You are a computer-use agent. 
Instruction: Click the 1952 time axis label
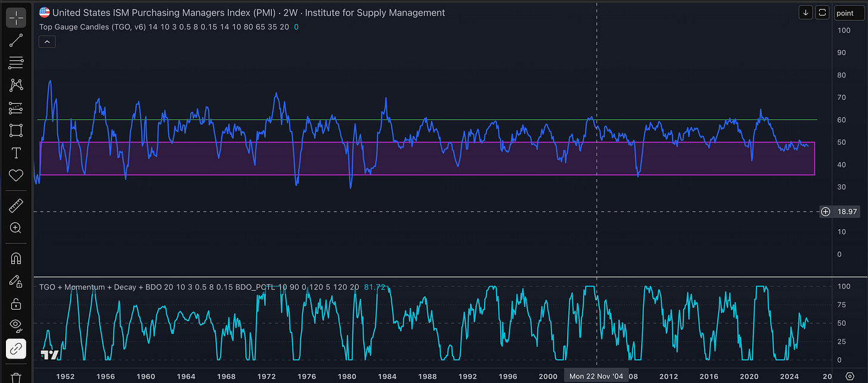tap(66, 376)
